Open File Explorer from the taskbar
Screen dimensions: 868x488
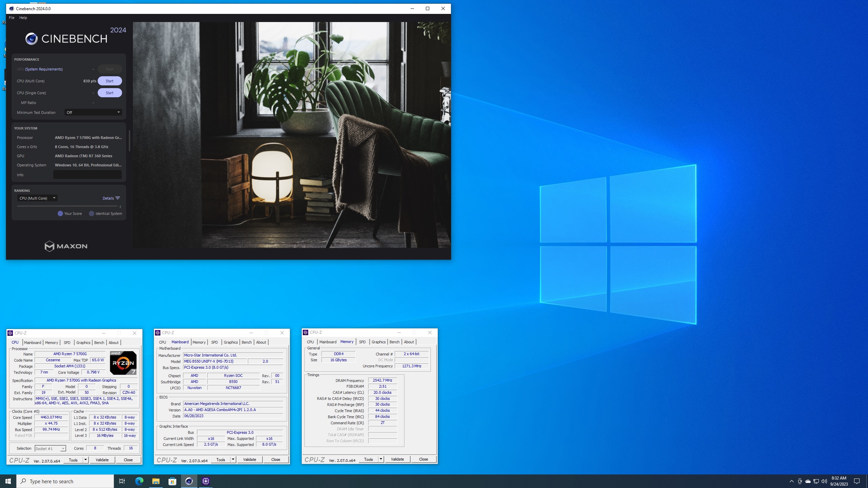tap(156, 481)
